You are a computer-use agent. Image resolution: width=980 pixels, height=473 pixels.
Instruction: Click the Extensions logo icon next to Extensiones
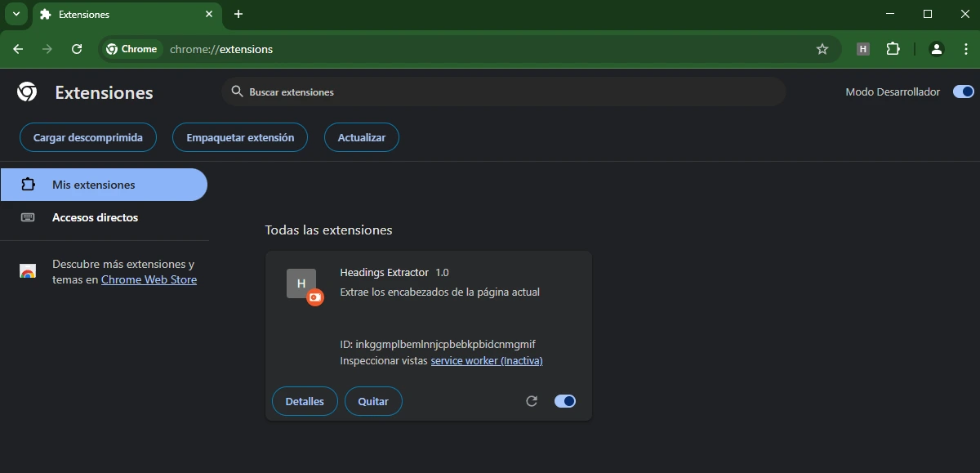26,92
